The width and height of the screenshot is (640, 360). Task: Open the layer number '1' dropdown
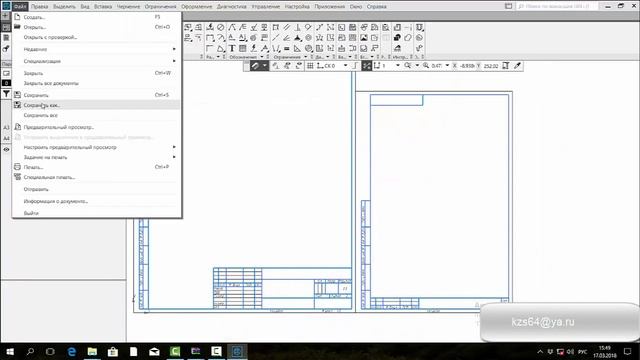(398, 66)
